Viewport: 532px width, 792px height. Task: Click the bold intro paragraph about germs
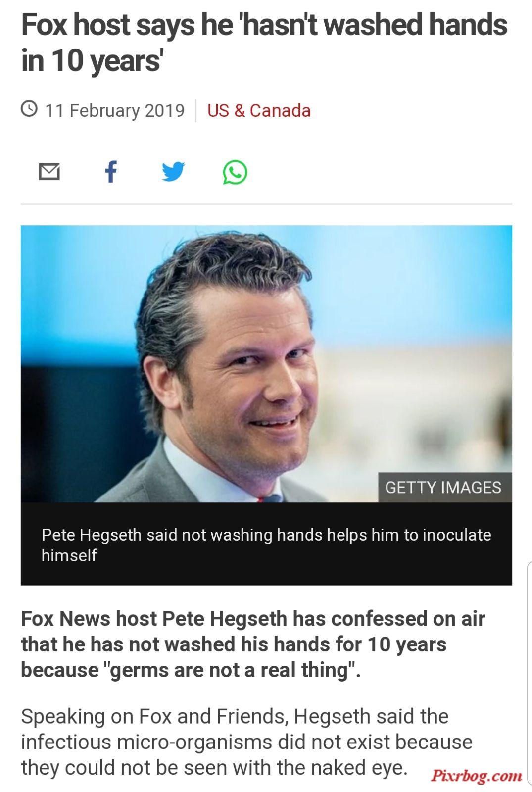point(253,644)
